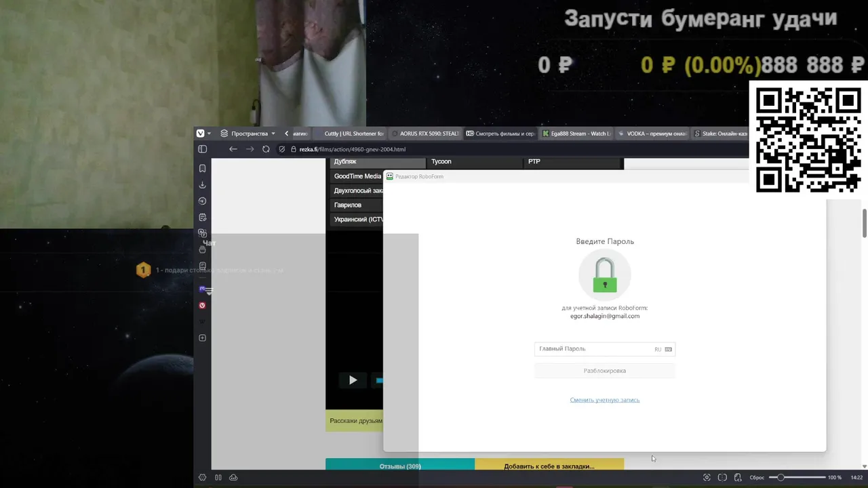This screenshot has height=488, width=868.
Task: Open the Отзывы (309) reviews tab
Action: pos(400,466)
